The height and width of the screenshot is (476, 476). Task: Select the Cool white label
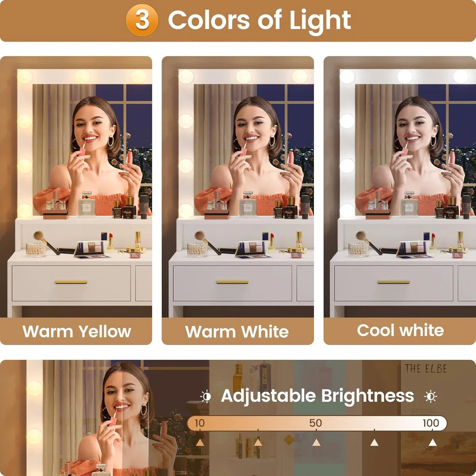tap(400, 330)
